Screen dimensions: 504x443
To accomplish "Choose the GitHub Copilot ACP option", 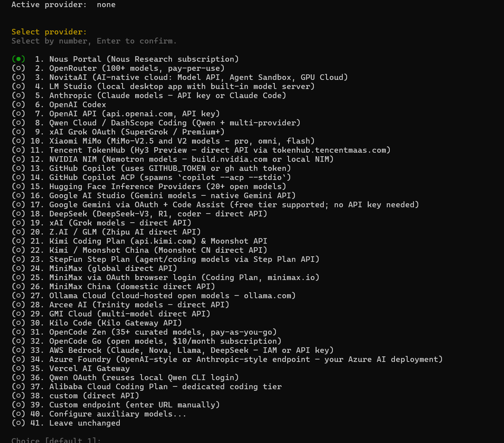I will click(x=151, y=177).
